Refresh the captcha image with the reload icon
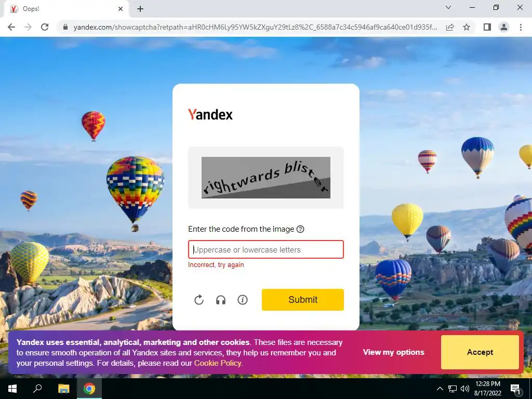 (199, 300)
